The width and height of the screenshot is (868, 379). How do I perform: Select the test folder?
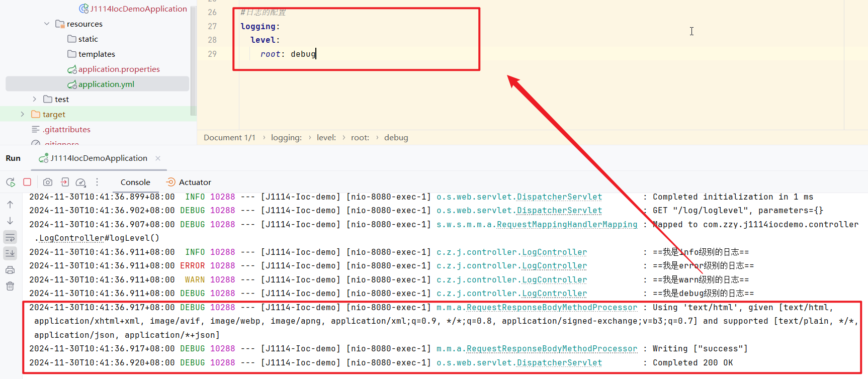coord(56,99)
